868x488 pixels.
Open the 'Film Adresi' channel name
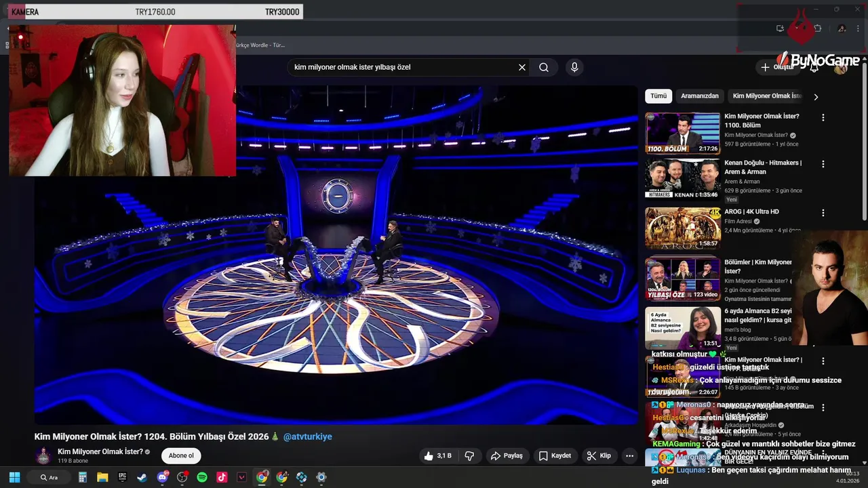click(738, 221)
